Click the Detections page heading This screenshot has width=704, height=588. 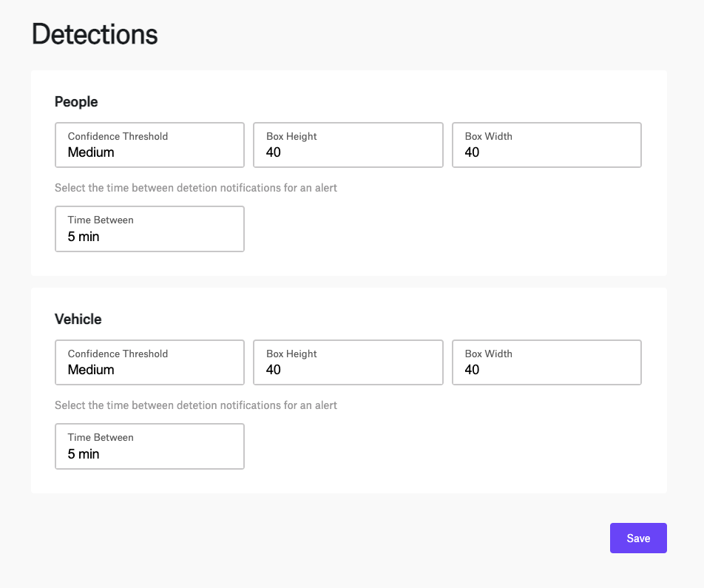95,34
